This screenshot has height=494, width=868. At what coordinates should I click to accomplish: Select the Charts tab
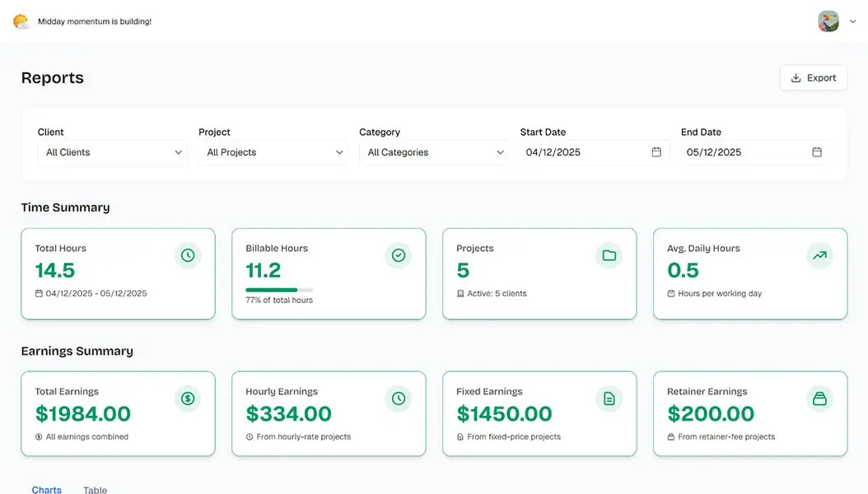pyautogui.click(x=46, y=490)
